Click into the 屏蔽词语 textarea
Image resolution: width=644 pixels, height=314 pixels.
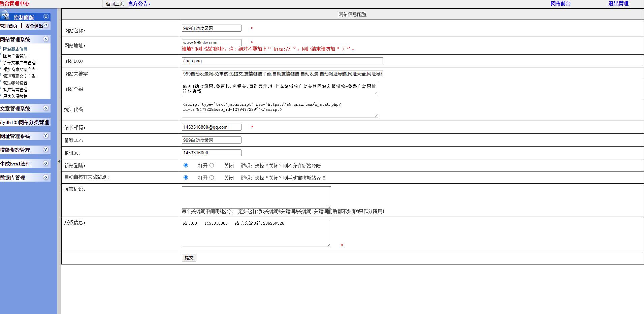[x=256, y=197]
